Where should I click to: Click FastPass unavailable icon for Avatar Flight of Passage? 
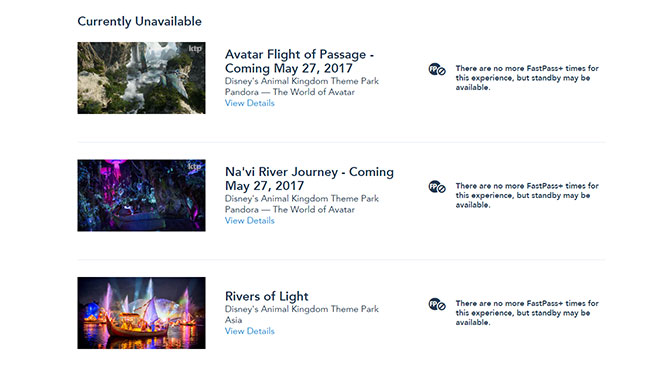[437, 69]
